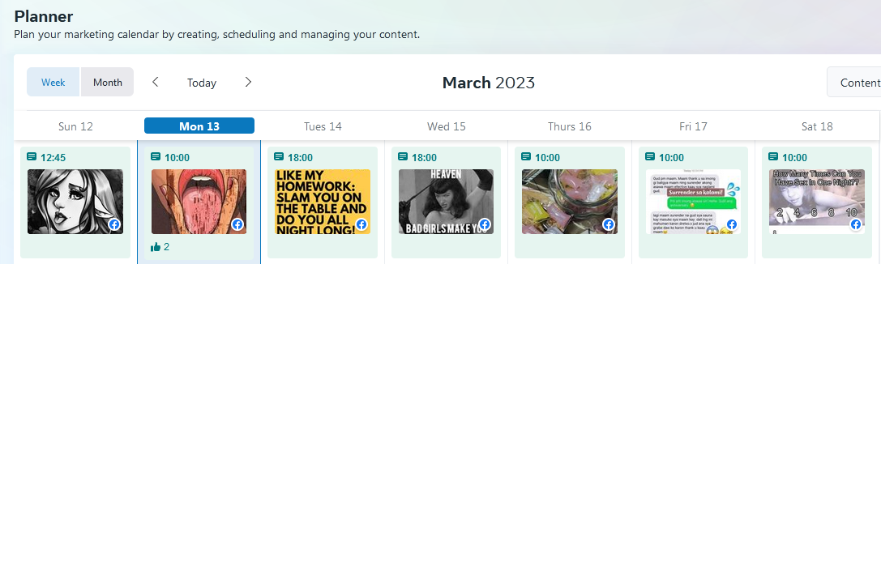This screenshot has height=588, width=881.
Task: Click the 12:45 time on Sunday's card
Action: 53,158
